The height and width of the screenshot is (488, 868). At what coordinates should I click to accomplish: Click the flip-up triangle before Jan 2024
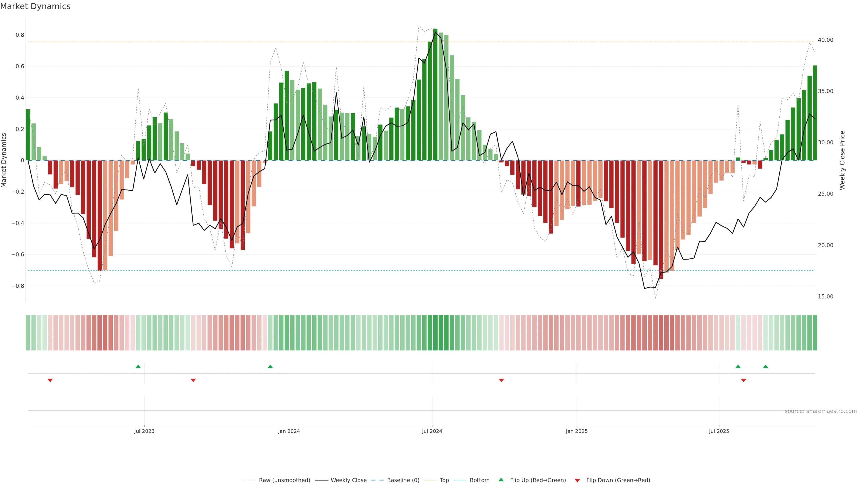[270, 366]
